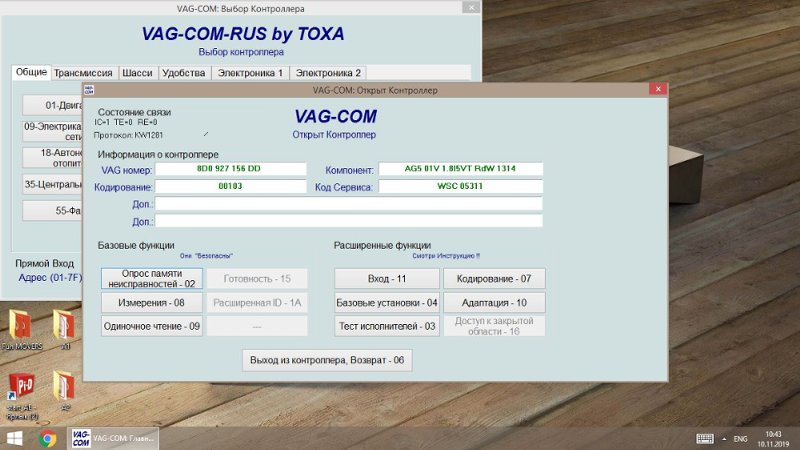Open the touch keyboard tray icon

[x=705, y=439]
